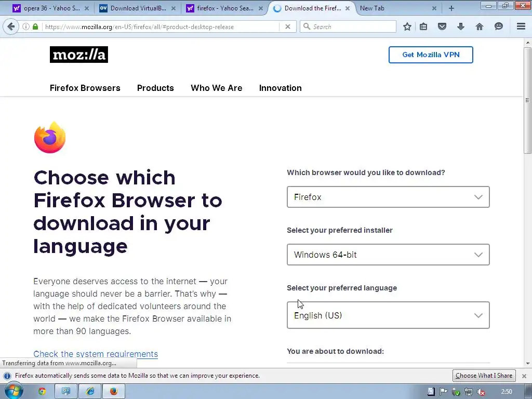Stop loading with the address bar X
532x399 pixels.
(x=288, y=26)
